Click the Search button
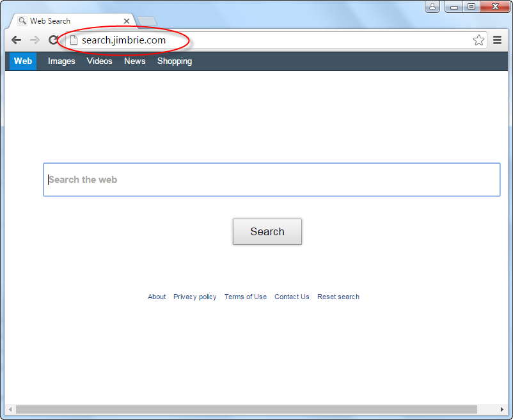513x420 pixels. click(267, 232)
